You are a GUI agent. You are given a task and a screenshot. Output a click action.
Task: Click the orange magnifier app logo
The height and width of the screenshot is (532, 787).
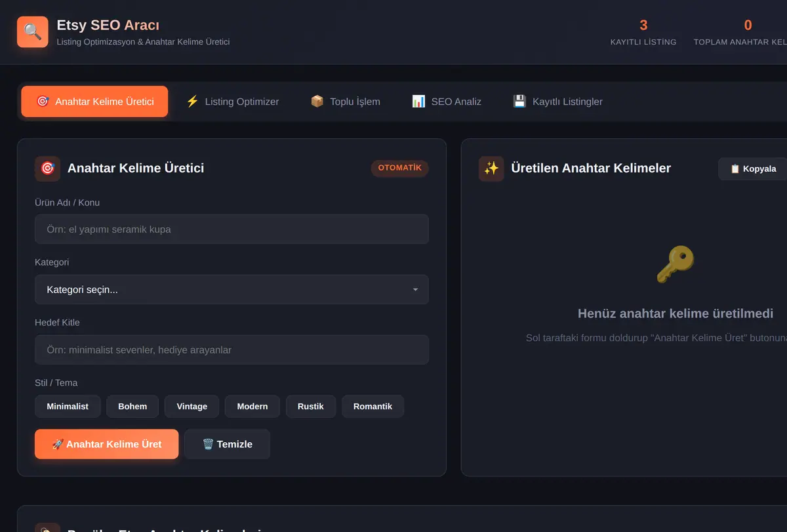coord(33,32)
